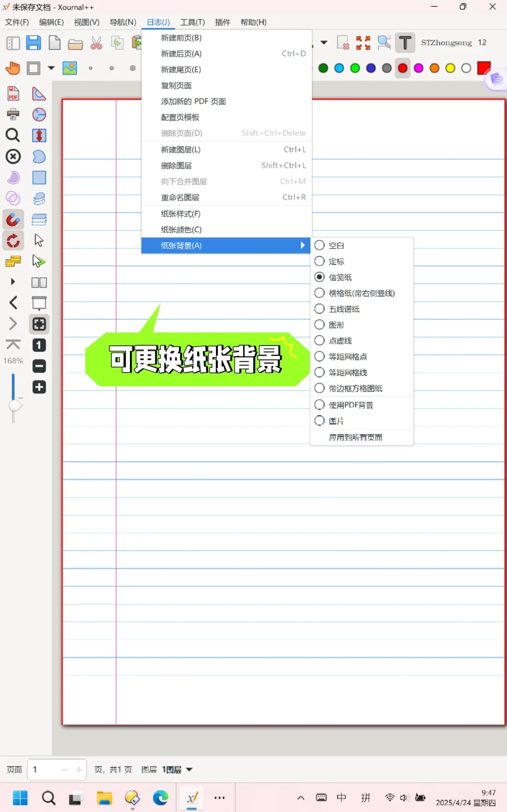Select the arrow pointer select tool
The width and height of the screenshot is (507, 812).
pos(39,240)
